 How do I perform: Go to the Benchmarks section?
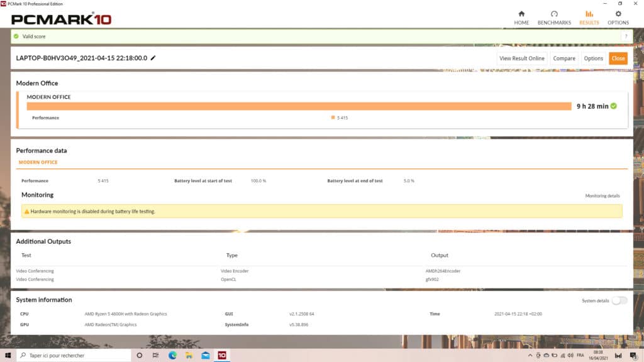coord(554,18)
